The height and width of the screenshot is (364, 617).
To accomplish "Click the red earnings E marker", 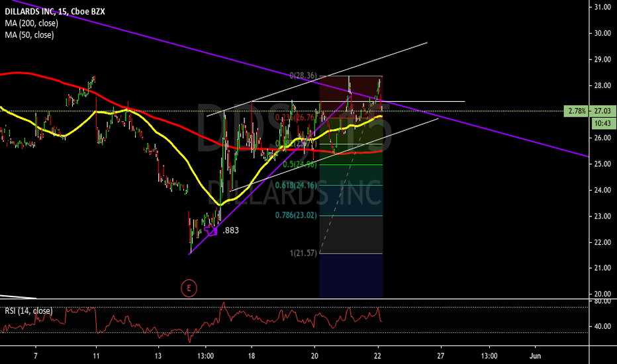I will (x=189, y=289).
